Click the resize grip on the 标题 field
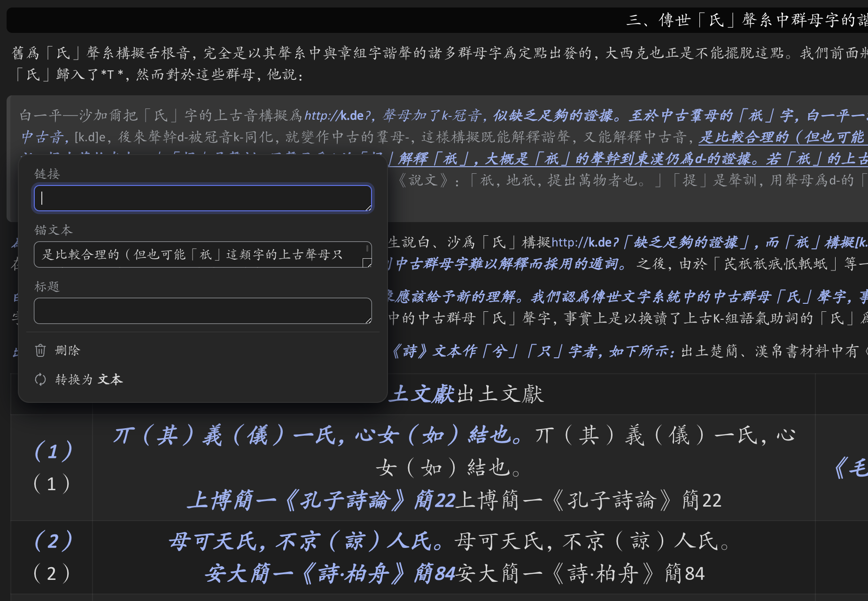The height and width of the screenshot is (601, 868). [x=367, y=322]
